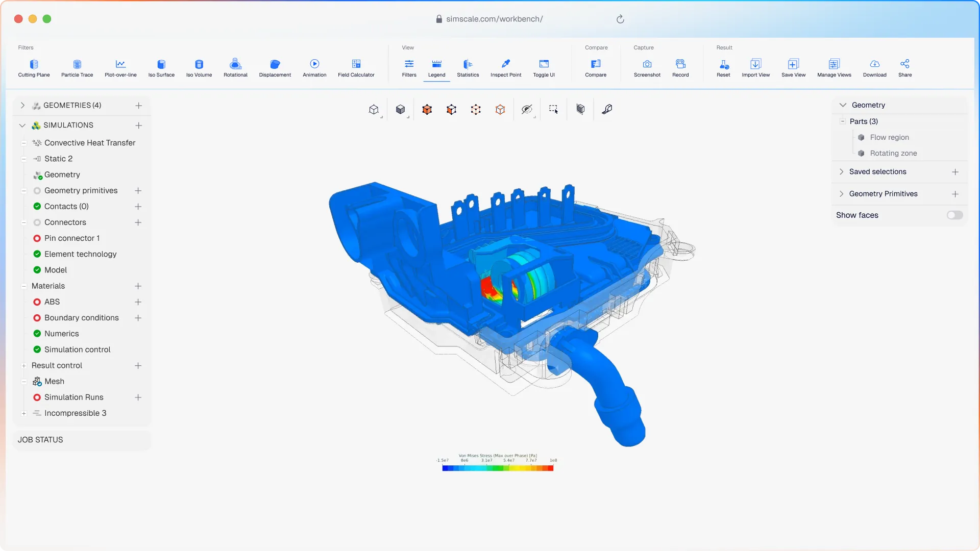Reset the result view
The width and height of the screenshot is (980, 551).
(x=723, y=68)
